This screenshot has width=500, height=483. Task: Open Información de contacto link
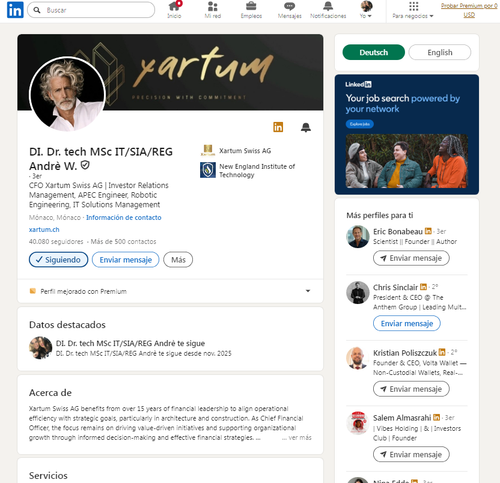click(x=124, y=217)
